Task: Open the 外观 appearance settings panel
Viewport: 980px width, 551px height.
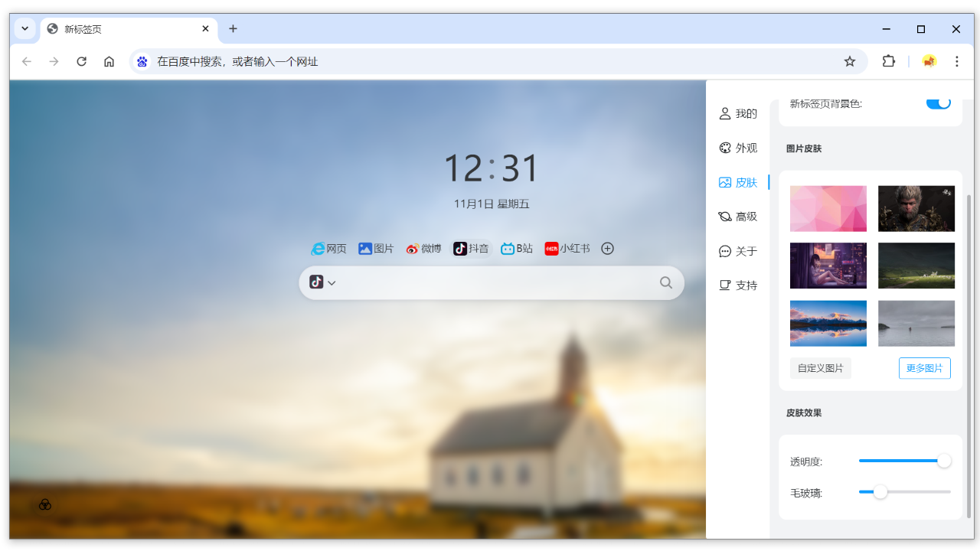Action: [738, 148]
